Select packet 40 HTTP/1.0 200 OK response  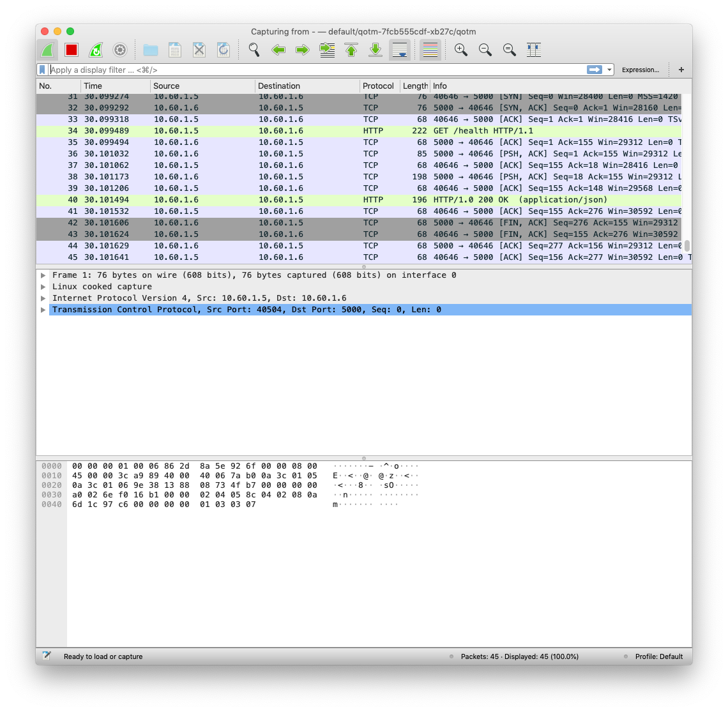point(359,200)
